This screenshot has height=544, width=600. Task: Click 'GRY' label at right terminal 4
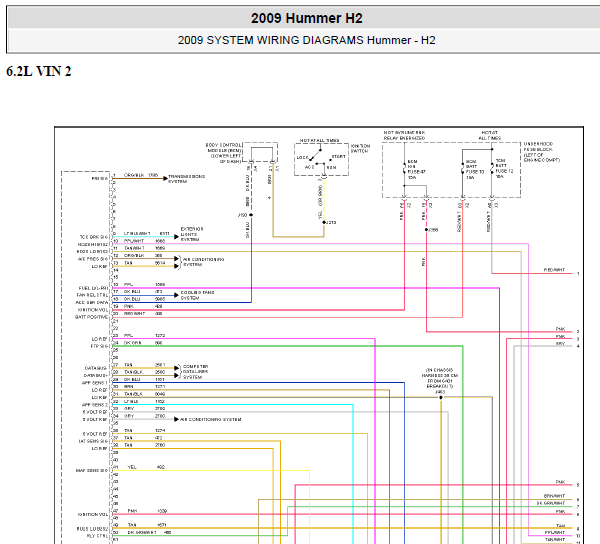point(560,344)
